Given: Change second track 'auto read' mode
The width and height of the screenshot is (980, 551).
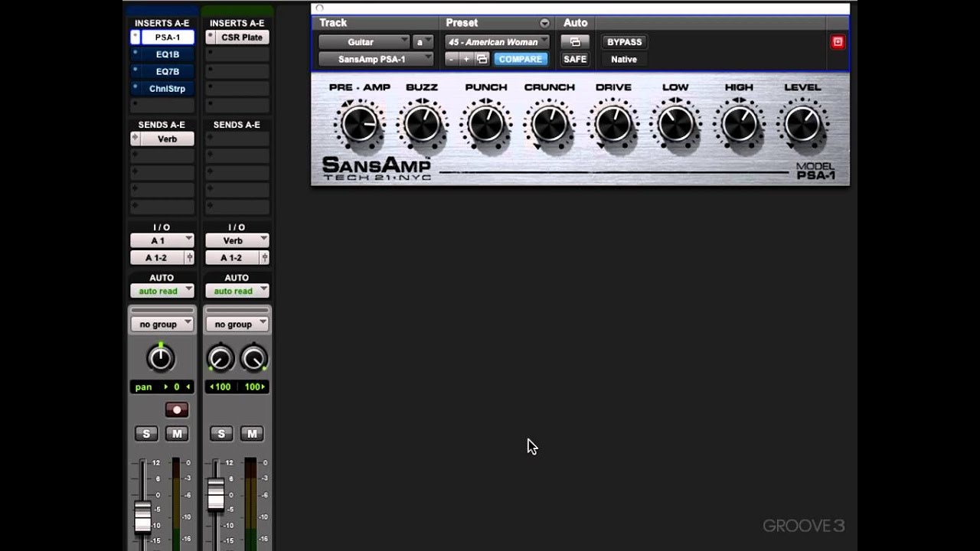Looking at the screenshot, I should (237, 291).
